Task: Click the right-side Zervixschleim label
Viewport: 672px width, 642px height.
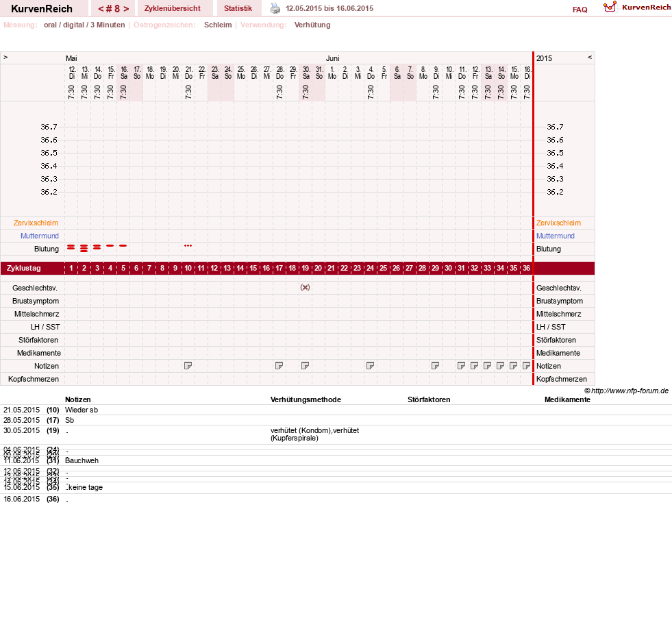Action: tap(558, 223)
